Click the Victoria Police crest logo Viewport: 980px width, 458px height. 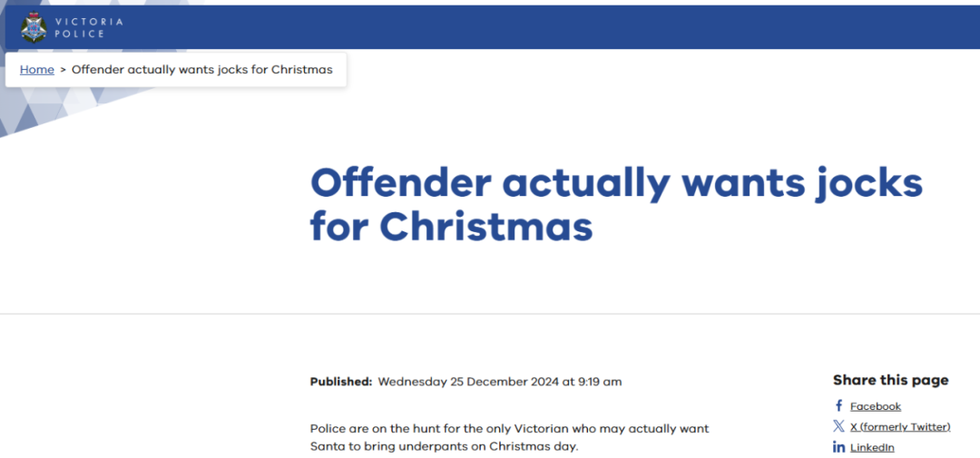coord(34,27)
